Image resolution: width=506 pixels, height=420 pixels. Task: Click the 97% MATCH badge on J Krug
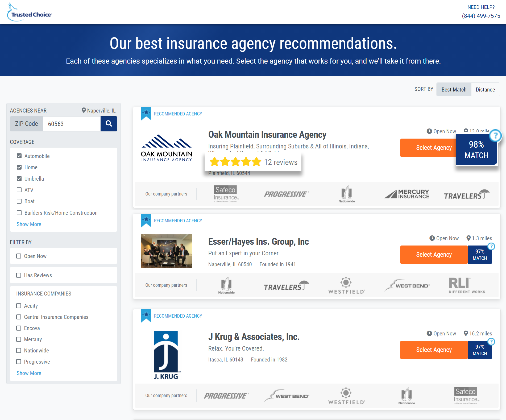point(480,350)
